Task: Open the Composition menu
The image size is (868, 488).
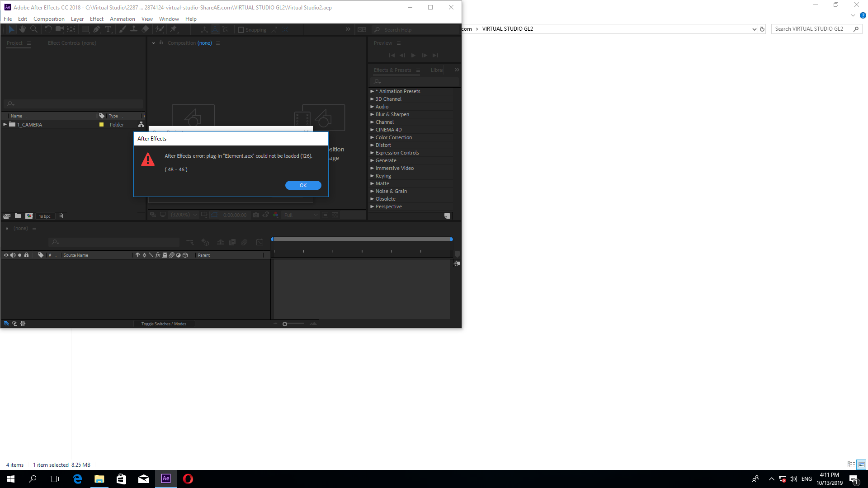Action: tap(49, 19)
